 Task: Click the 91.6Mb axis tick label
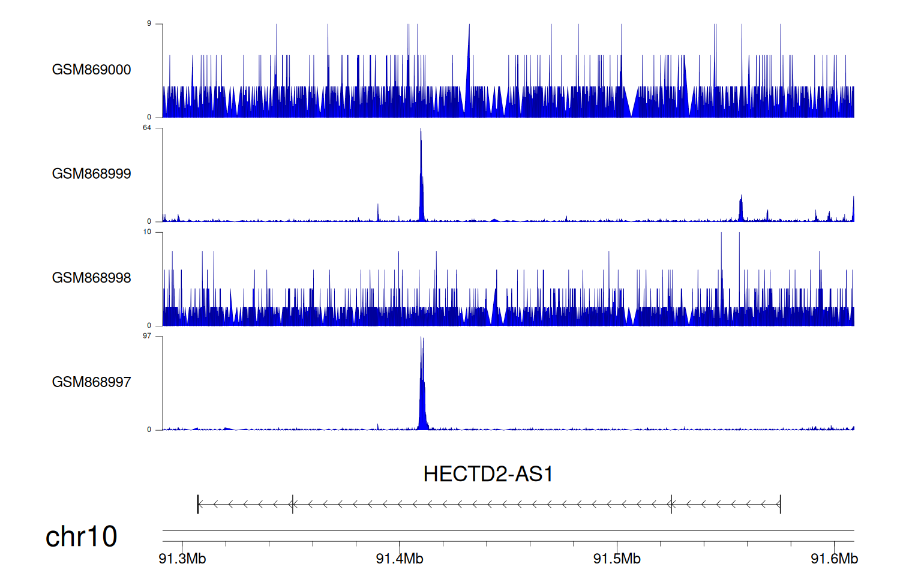click(x=834, y=559)
